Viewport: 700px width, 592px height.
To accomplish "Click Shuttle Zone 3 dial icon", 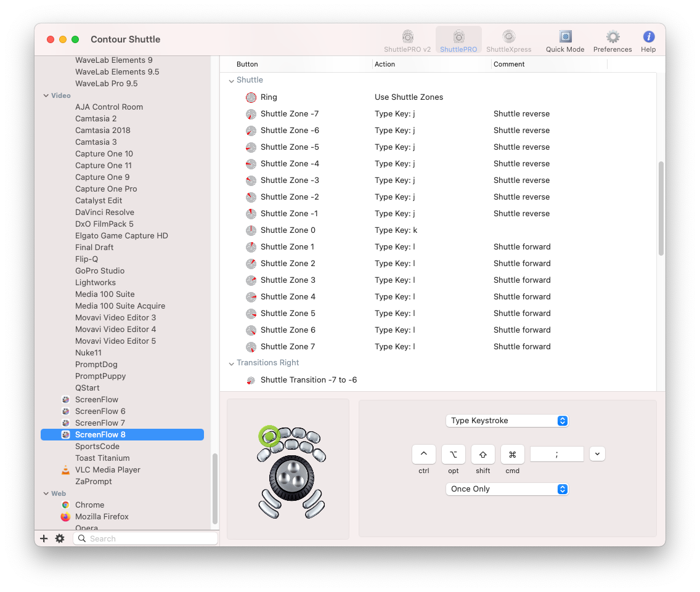I will 251,280.
